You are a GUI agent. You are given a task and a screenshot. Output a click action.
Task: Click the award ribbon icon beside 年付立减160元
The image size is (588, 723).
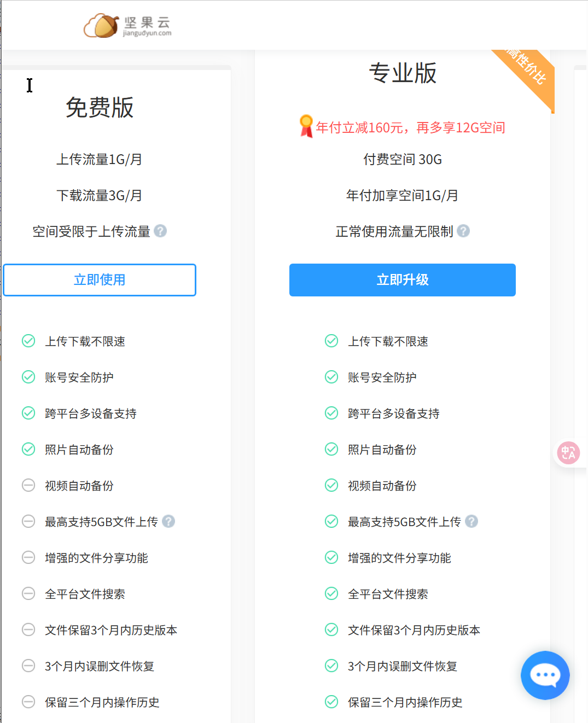pos(306,126)
